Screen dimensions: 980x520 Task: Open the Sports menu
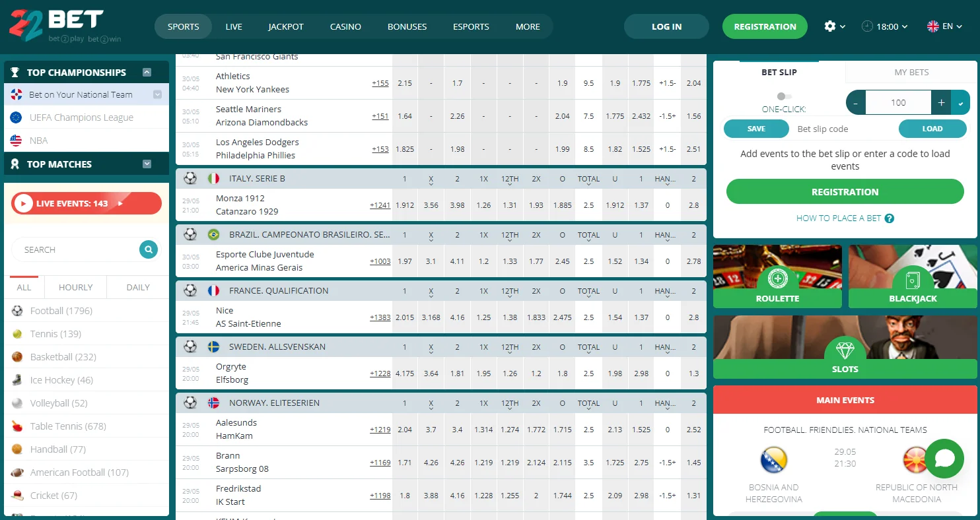[x=184, y=26]
